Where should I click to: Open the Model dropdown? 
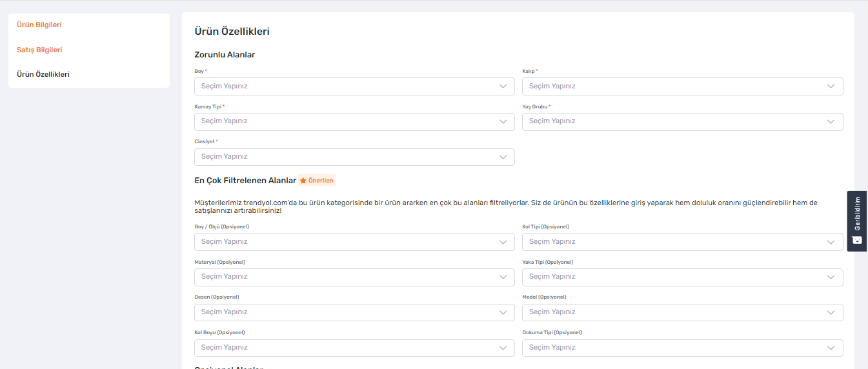click(682, 312)
